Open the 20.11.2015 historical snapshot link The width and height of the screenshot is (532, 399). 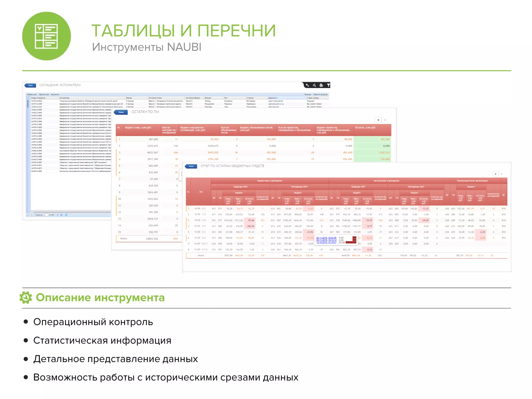326,238
